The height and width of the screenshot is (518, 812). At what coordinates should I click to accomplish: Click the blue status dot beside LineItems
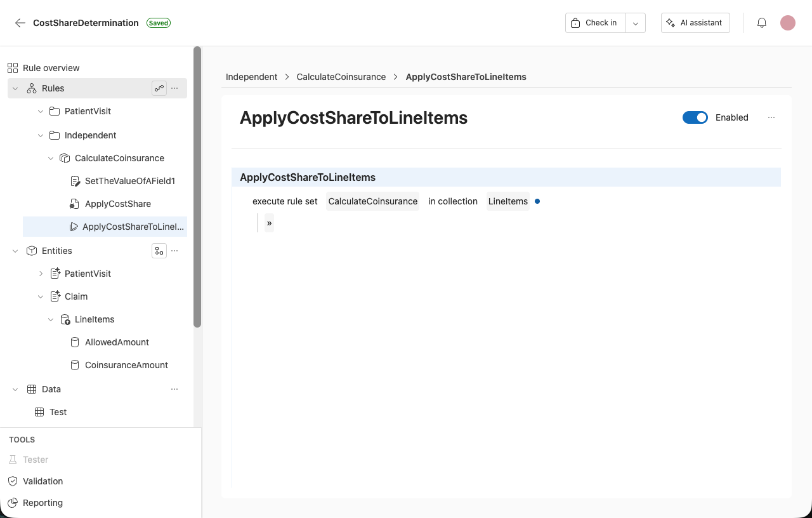tap(537, 201)
